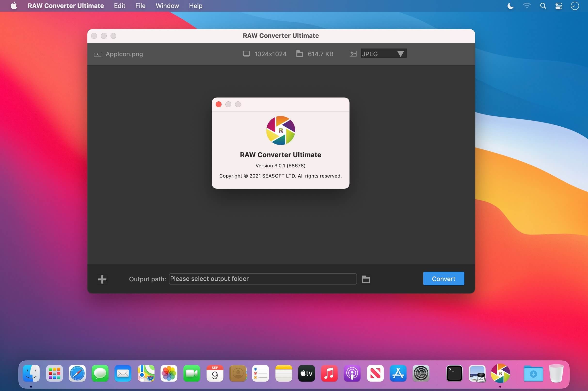Open Finder from the Dock

point(32,373)
